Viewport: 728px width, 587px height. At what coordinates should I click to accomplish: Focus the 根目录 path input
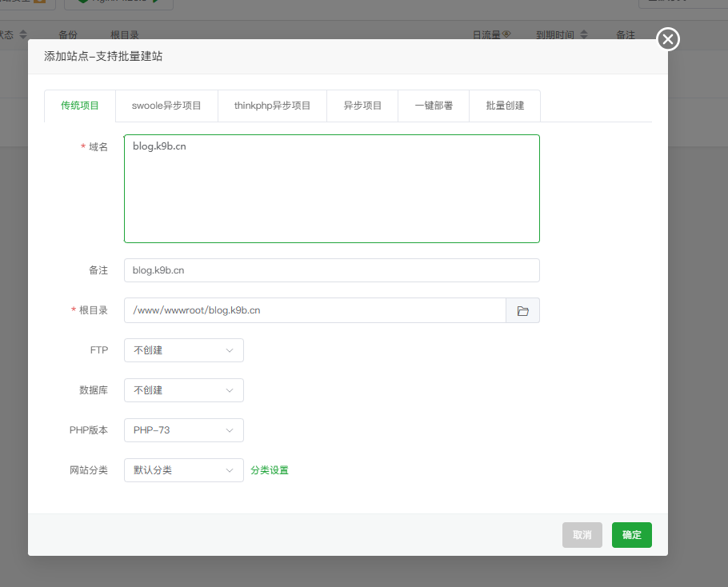click(x=314, y=310)
